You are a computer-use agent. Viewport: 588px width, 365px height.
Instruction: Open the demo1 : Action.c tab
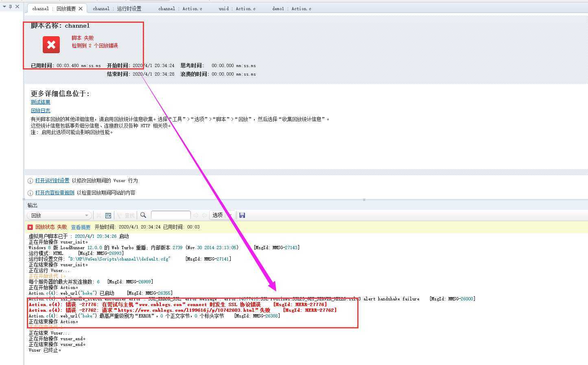[292, 9]
